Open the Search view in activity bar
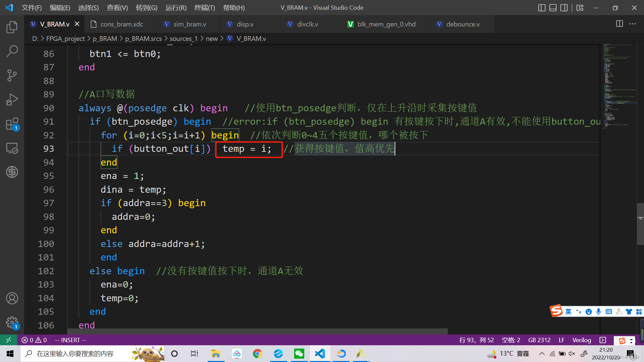644x362 pixels. point(12,51)
